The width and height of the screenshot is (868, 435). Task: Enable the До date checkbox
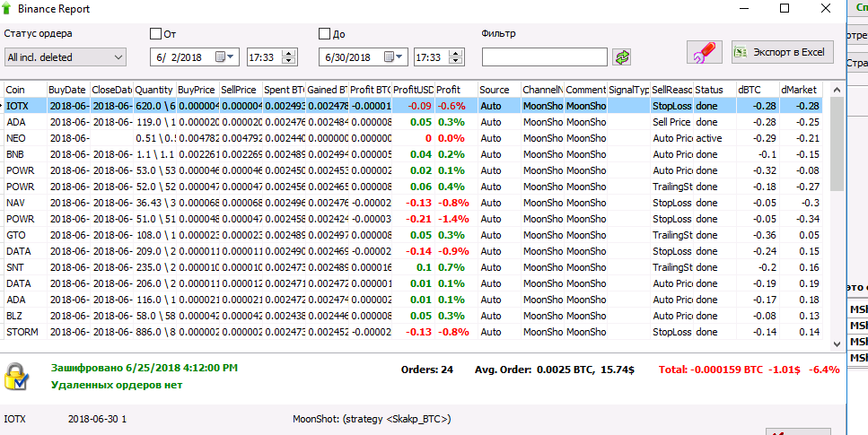coord(325,34)
